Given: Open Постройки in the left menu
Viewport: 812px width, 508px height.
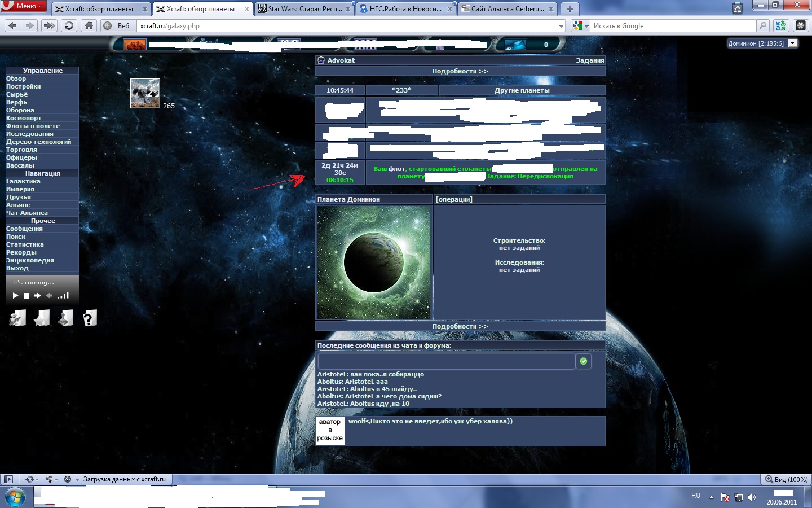Looking at the screenshot, I should 23,86.
